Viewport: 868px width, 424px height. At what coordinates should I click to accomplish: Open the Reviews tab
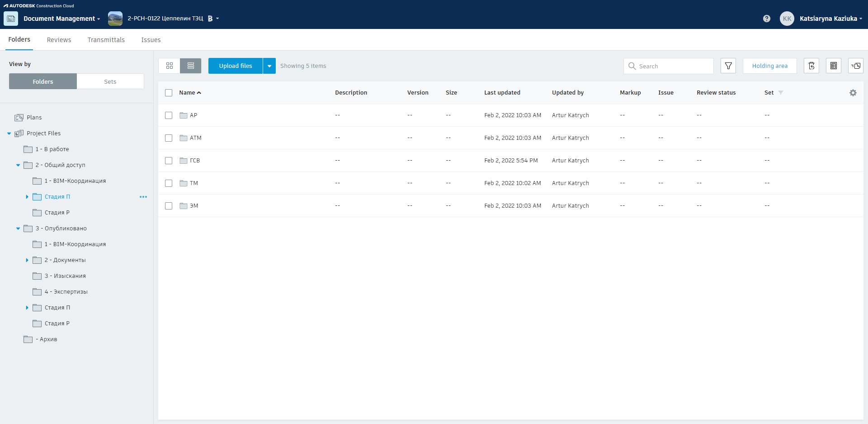[x=59, y=40]
